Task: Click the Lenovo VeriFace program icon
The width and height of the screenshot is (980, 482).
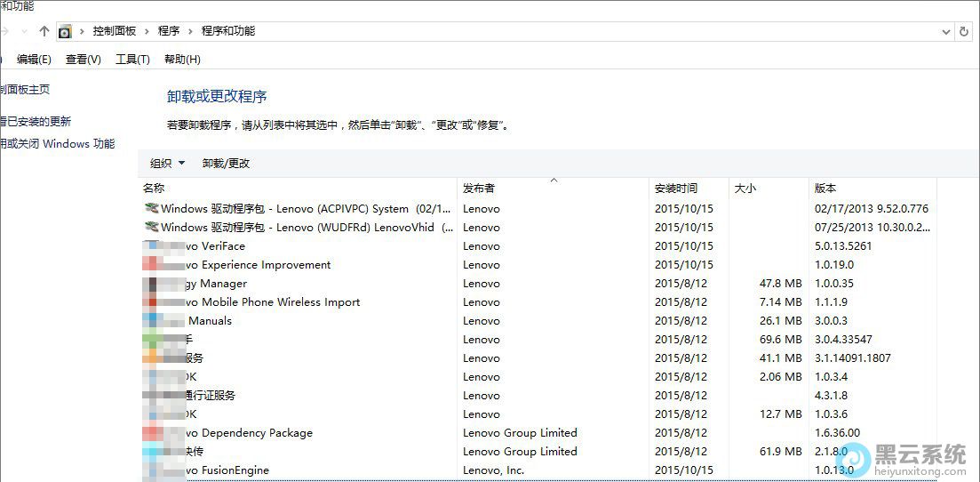Action: 150,246
